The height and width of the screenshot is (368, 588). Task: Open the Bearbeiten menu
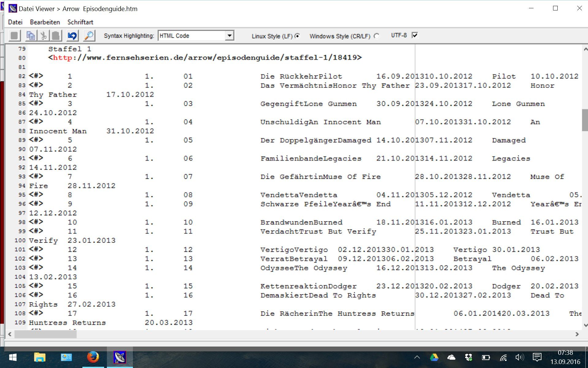coord(45,22)
